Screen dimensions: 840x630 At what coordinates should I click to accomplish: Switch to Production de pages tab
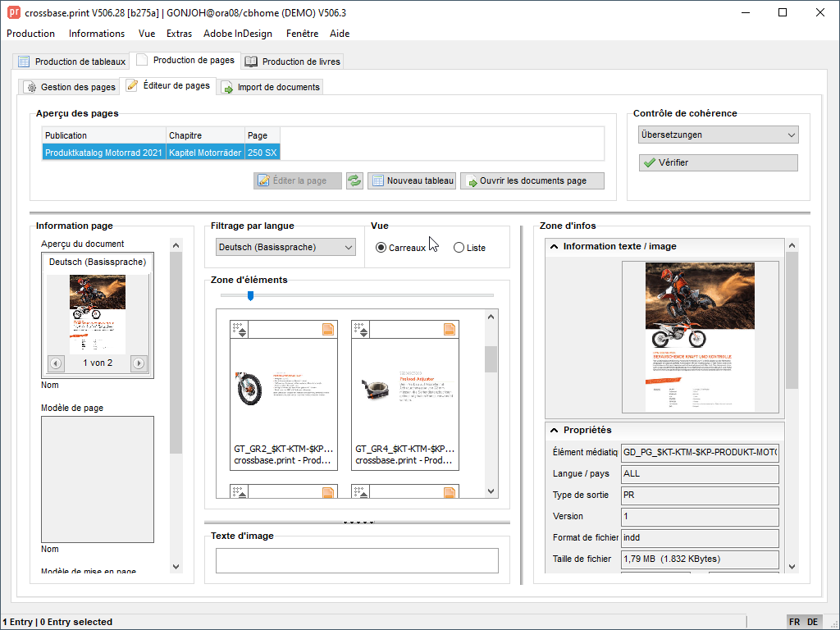tap(185, 60)
